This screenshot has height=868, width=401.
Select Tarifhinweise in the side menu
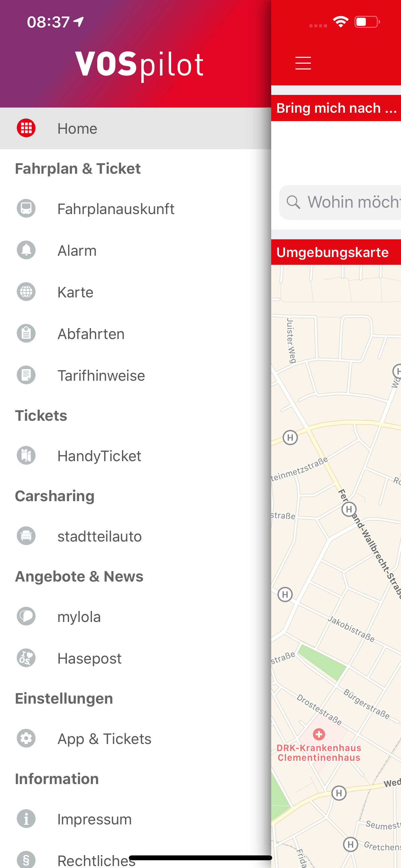click(x=101, y=375)
